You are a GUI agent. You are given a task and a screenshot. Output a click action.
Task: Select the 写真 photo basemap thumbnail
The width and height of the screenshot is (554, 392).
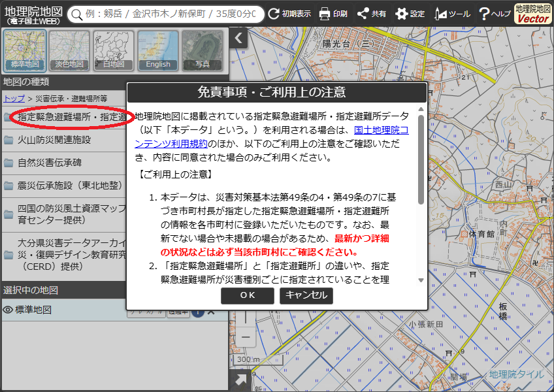point(203,51)
